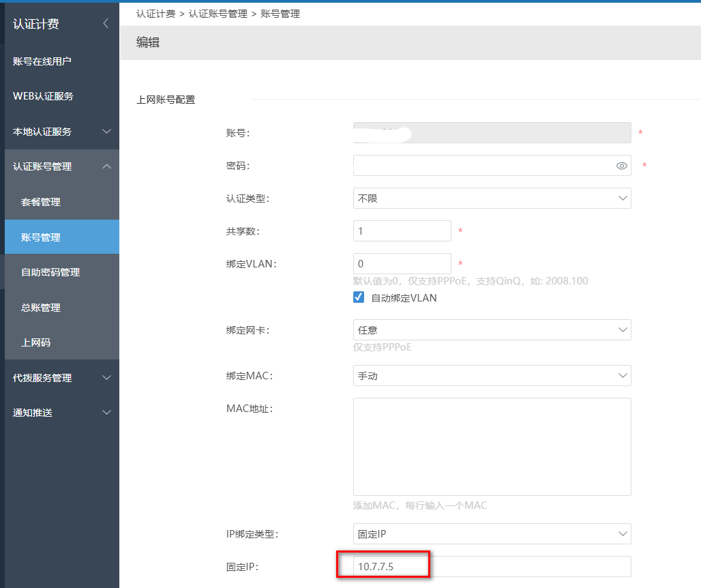Open 总账管理 submenu item
Screen dimensions: 701x588
pyautogui.click(x=41, y=308)
